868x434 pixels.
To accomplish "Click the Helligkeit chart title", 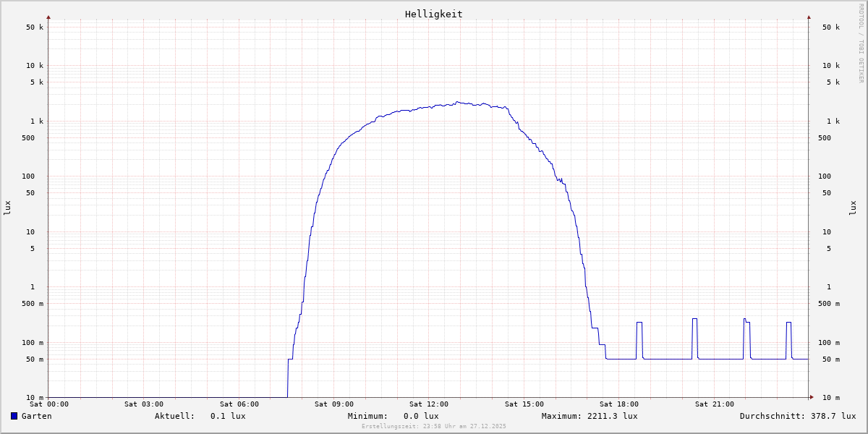I will pyautogui.click(x=433, y=14).
